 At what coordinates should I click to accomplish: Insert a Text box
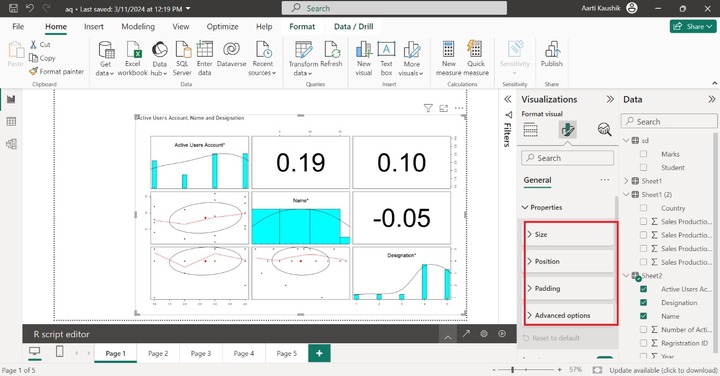coord(386,58)
